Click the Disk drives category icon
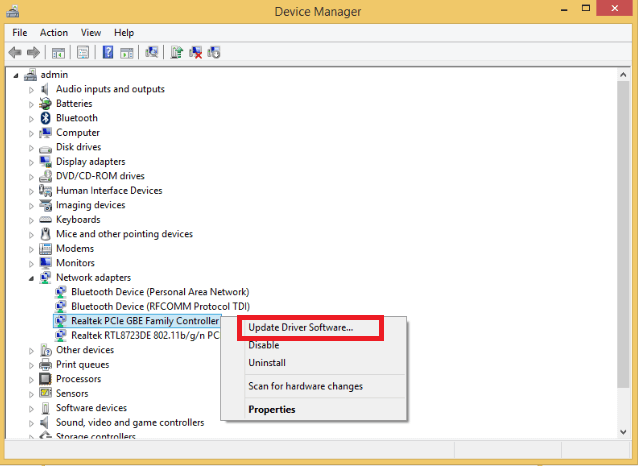638x466 pixels. pos(45,148)
